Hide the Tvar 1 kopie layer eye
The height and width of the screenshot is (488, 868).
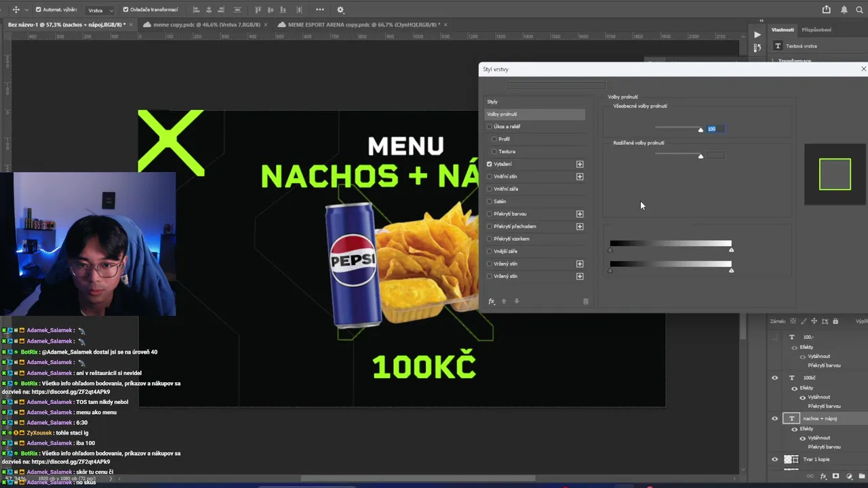775,459
